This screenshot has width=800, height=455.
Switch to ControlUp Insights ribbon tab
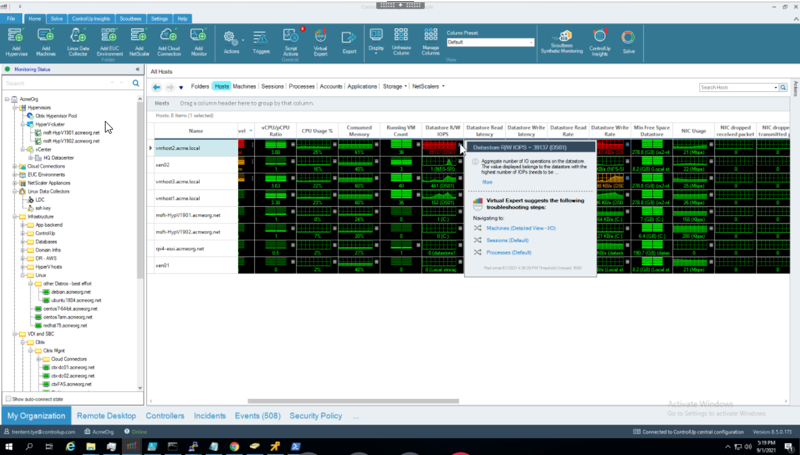(x=91, y=18)
